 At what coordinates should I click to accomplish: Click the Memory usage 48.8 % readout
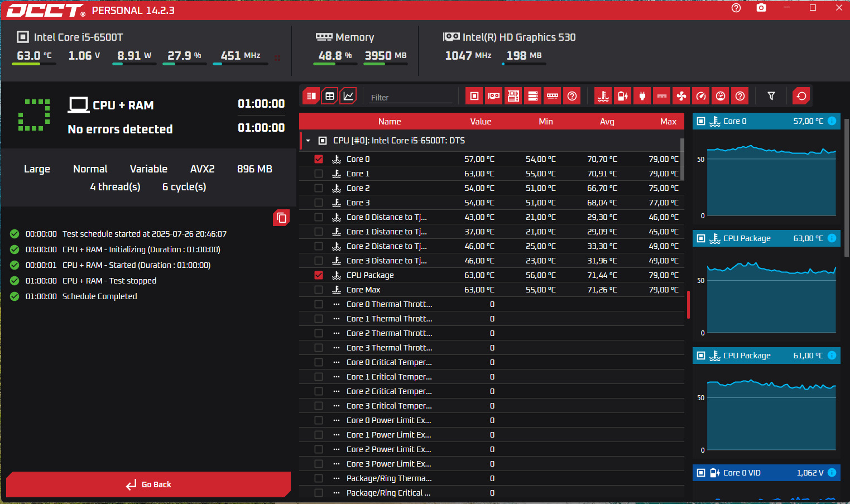335,56
